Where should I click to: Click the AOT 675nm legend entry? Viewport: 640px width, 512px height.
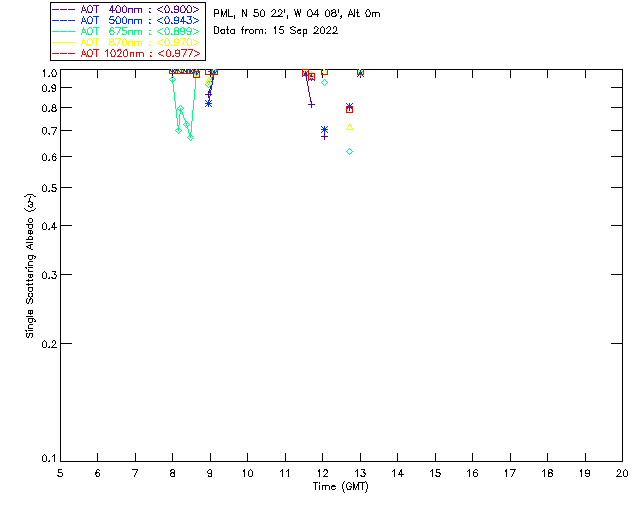point(127,31)
